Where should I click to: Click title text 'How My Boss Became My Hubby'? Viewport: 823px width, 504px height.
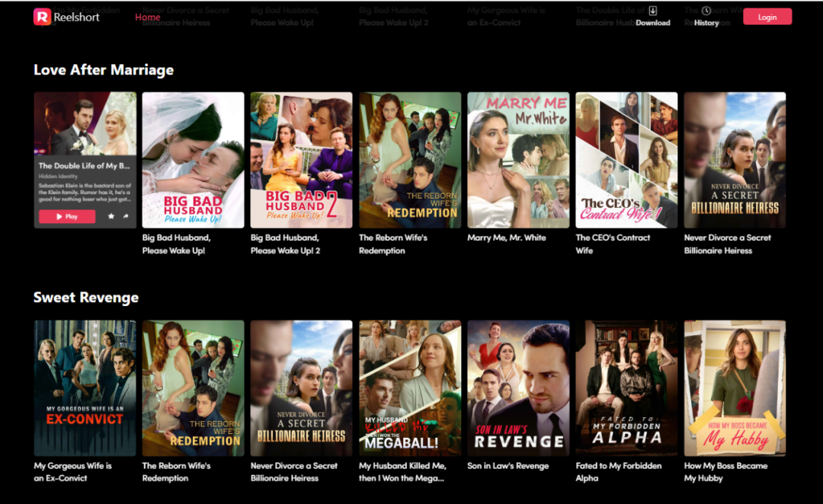(x=726, y=471)
